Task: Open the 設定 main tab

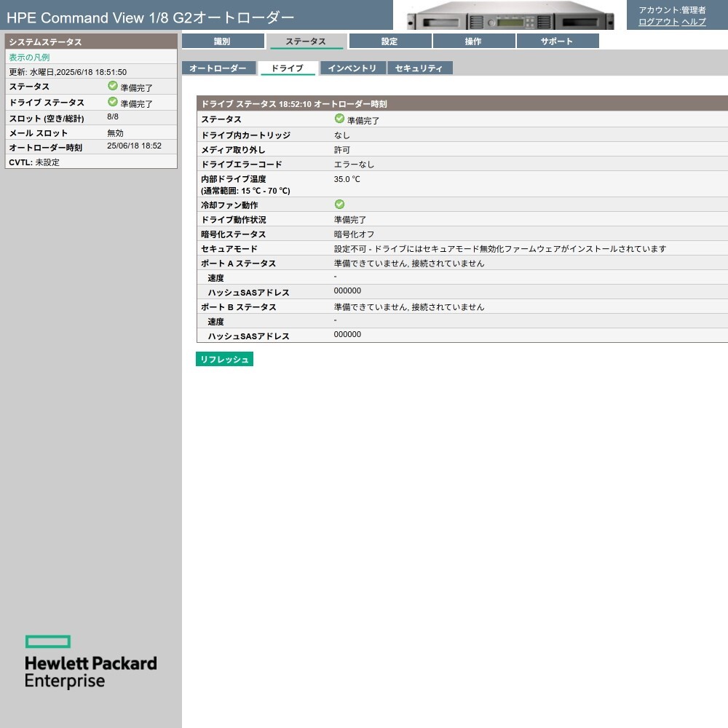Action: coord(390,41)
